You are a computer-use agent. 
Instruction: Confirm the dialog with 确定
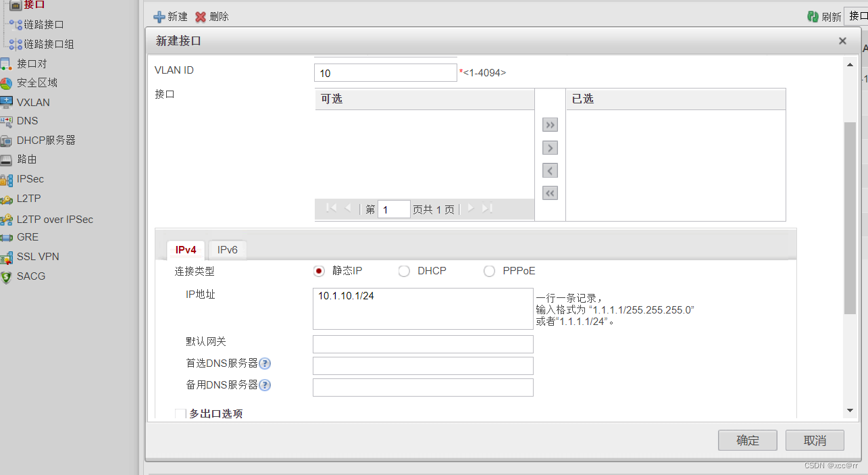[x=748, y=441]
